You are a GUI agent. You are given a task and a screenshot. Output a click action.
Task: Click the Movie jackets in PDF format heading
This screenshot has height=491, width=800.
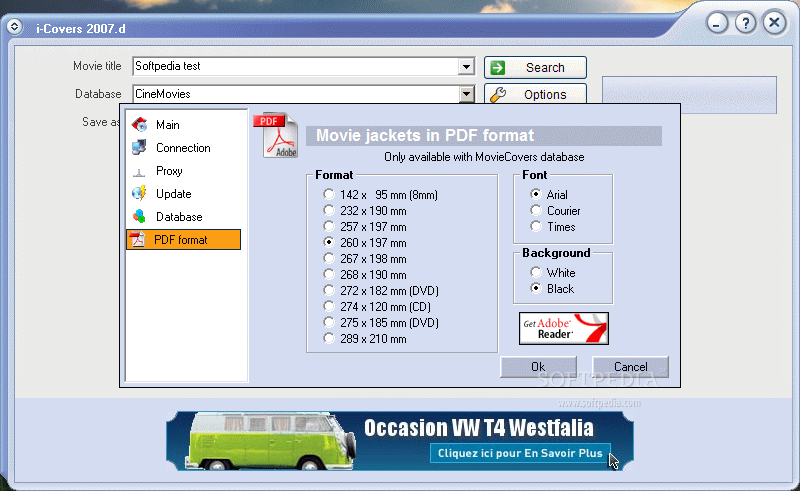tap(425, 135)
